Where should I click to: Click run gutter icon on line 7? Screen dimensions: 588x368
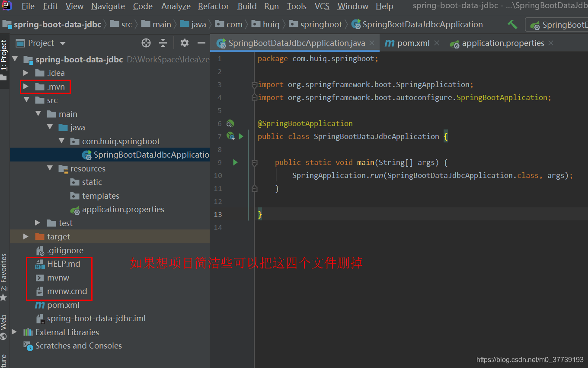241,136
